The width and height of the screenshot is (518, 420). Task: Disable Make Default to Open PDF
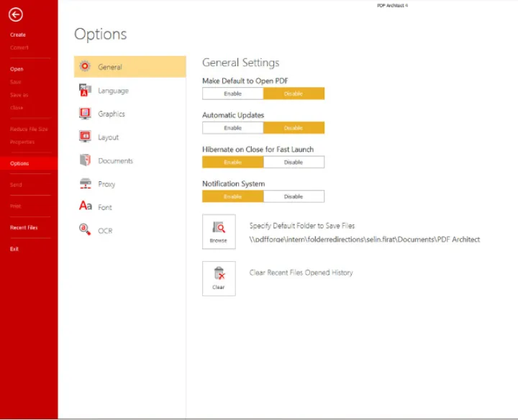294,93
